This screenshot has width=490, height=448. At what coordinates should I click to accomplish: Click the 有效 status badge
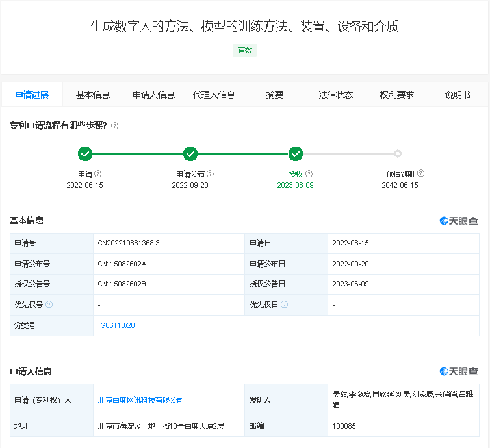[x=245, y=50]
